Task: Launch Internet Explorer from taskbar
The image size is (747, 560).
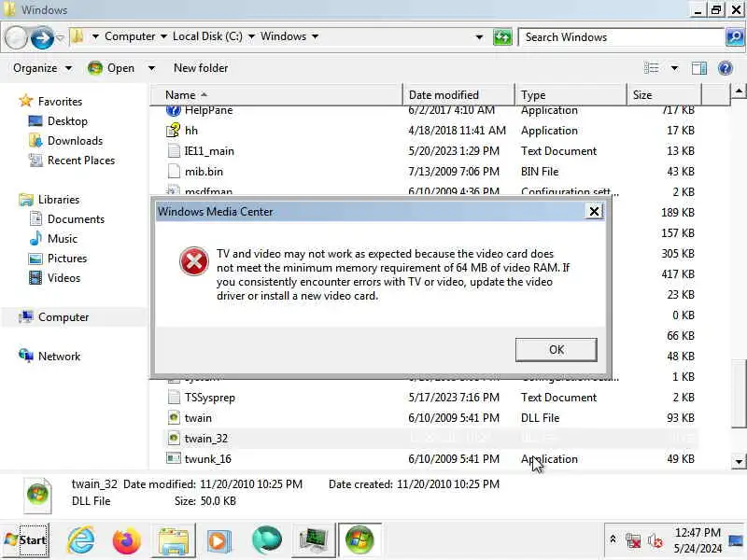Action: (80, 540)
